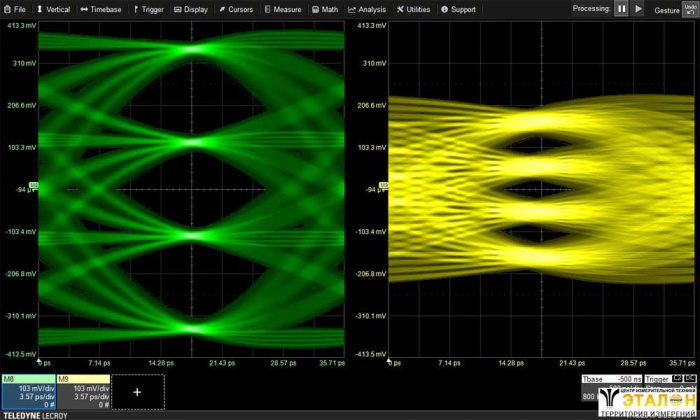Open the Trigger descriptor box

coord(660,381)
